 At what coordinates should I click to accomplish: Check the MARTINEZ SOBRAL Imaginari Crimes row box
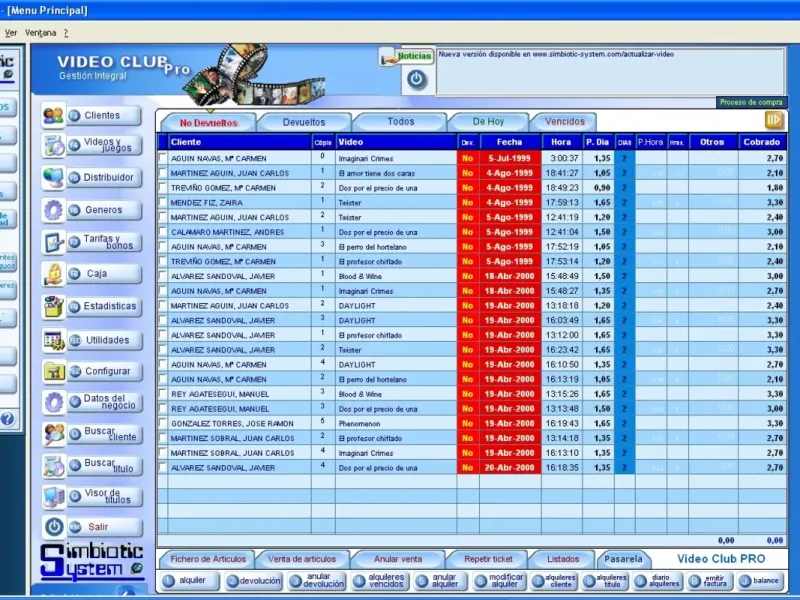tap(162, 453)
